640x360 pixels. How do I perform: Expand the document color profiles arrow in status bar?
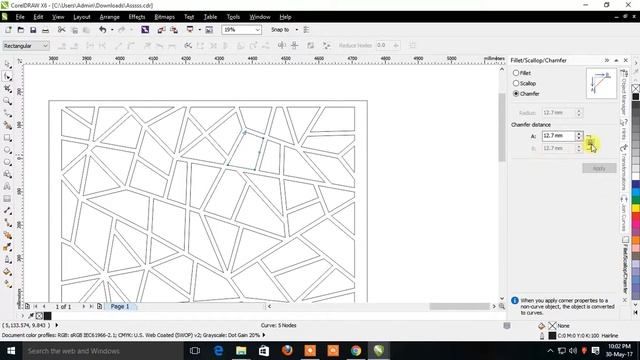[x=264, y=335]
